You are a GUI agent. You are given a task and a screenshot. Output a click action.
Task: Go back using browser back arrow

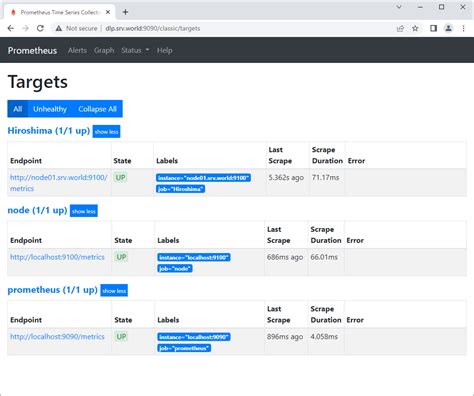pos(11,28)
